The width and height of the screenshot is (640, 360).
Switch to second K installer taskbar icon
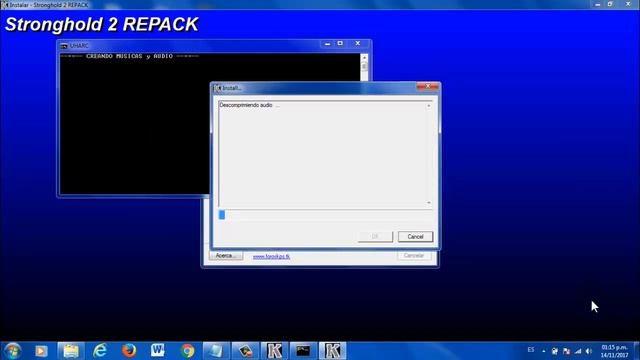pyautogui.click(x=332, y=351)
